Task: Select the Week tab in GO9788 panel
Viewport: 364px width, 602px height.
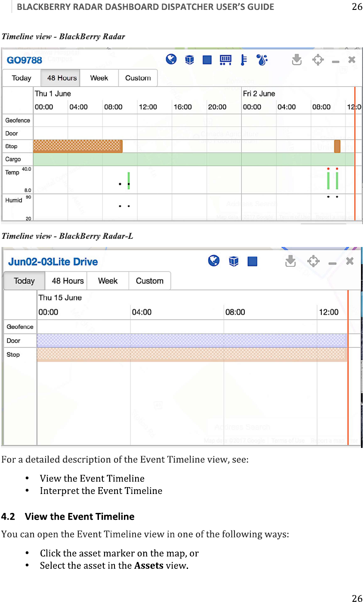Action: (99, 78)
